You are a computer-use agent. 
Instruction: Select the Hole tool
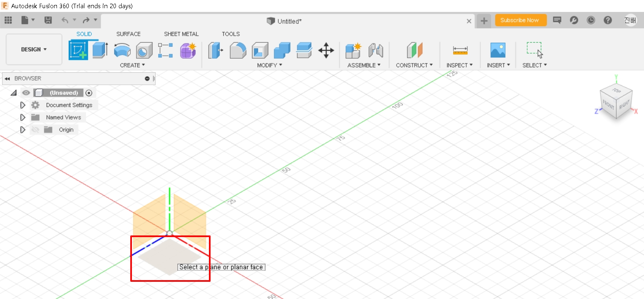tap(144, 50)
